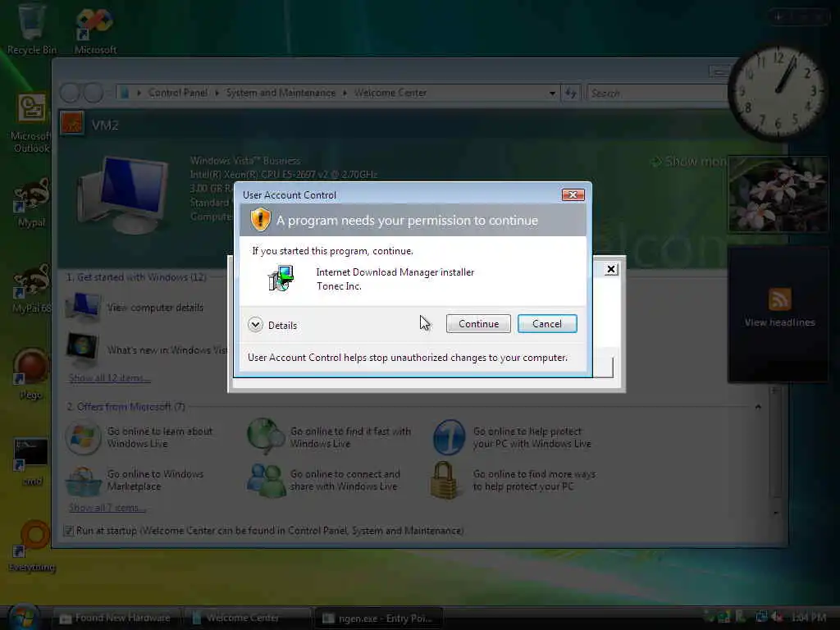840x630 pixels.
Task: Close the white dialog behind UAC
Action: point(610,269)
